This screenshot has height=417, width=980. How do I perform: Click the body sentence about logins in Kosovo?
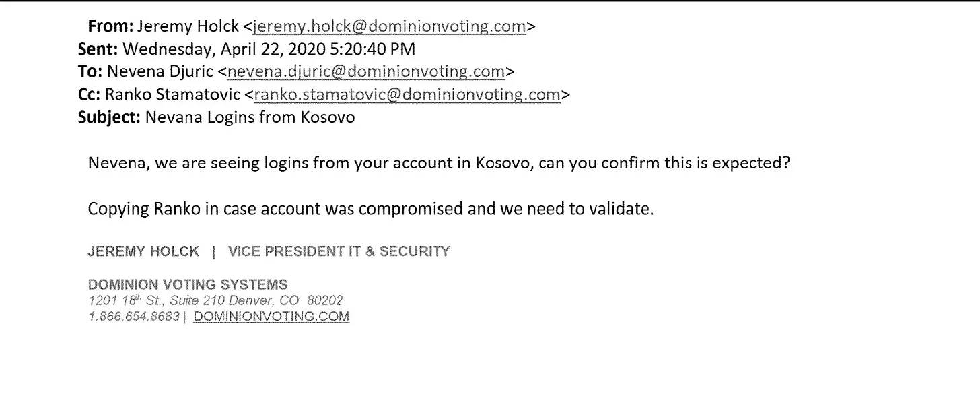point(439,164)
